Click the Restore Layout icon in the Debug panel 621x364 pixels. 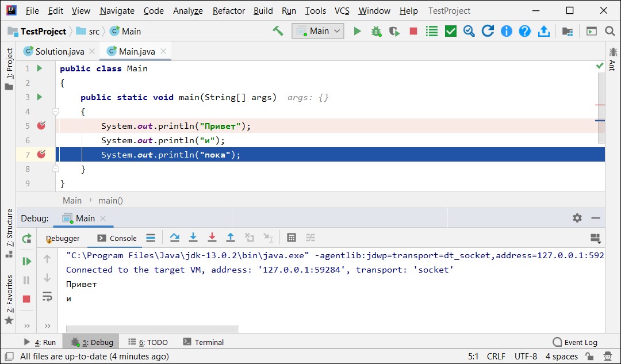coord(596,239)
